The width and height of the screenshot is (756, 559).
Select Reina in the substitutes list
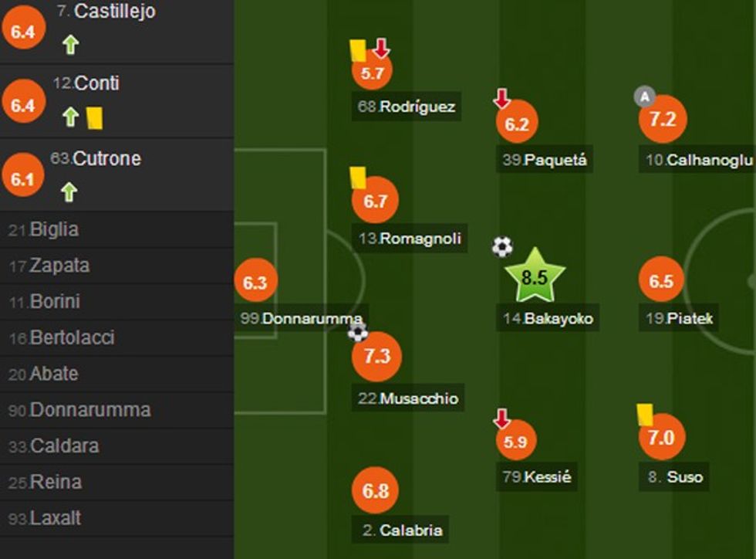(x=56, y=482)
